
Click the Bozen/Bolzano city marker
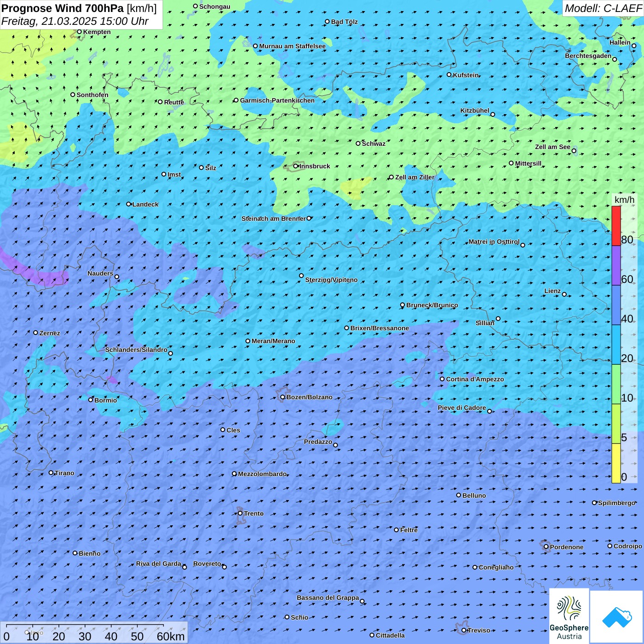(283, 397)
